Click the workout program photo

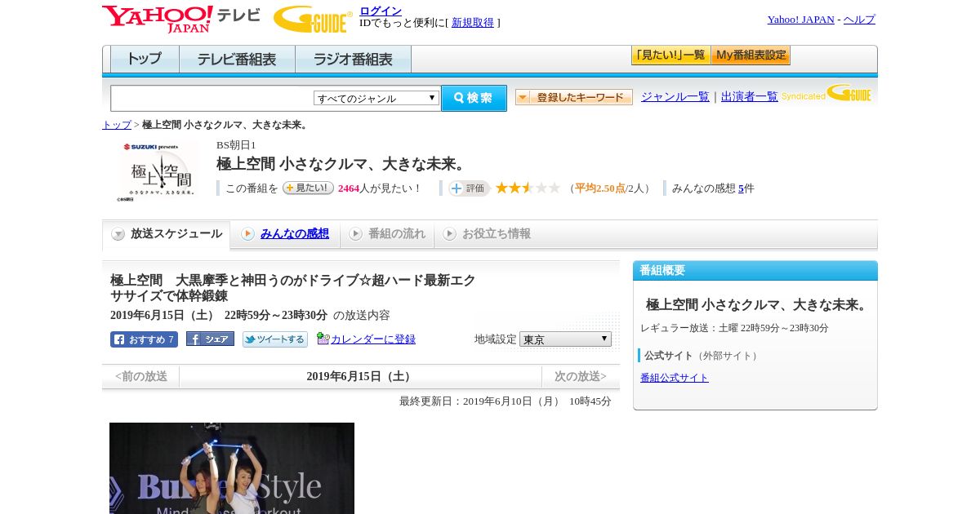pos(232,468)
